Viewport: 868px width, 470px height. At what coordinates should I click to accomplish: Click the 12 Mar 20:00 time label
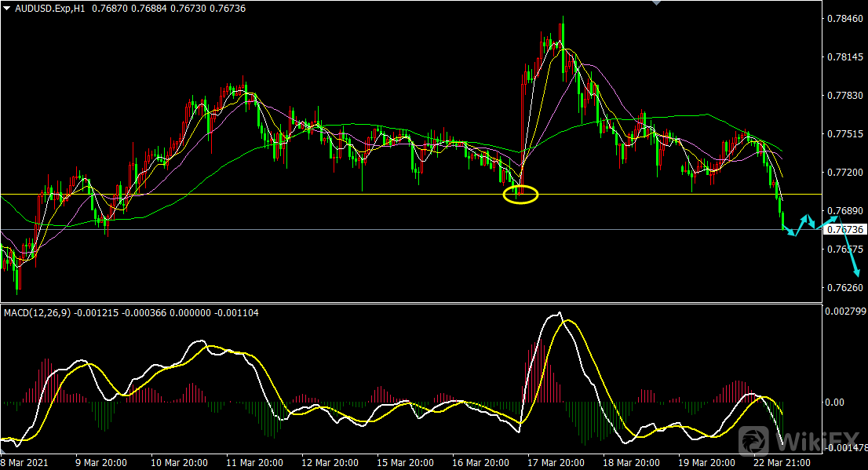[x=330, y=462]
